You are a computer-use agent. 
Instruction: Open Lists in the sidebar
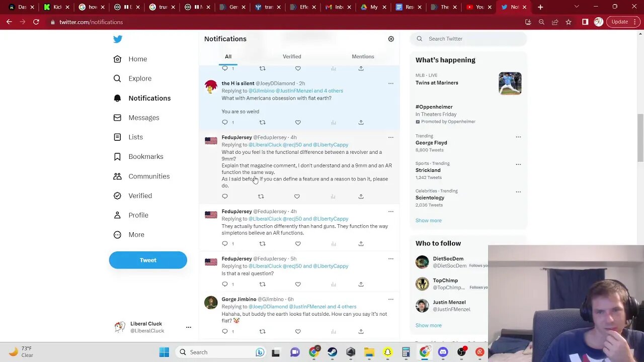[128, 137]
